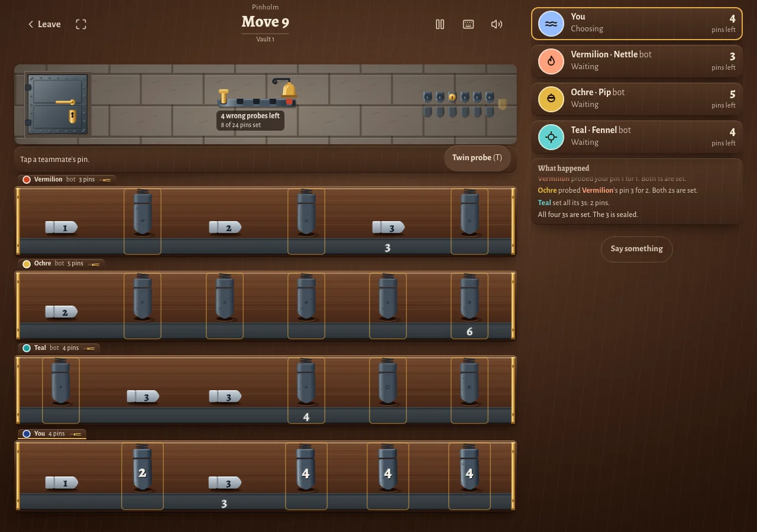Click the Teal bot 4 pins row header
757x532 pixels.
pyautogui.click(x=59, y=348)
